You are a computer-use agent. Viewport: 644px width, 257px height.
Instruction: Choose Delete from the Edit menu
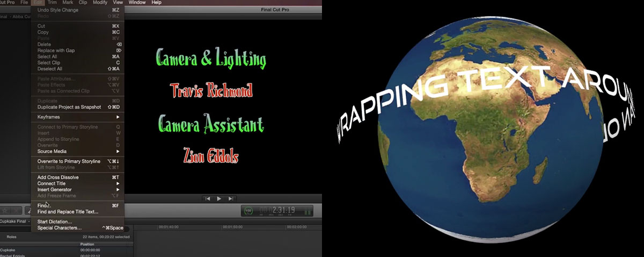78,44
